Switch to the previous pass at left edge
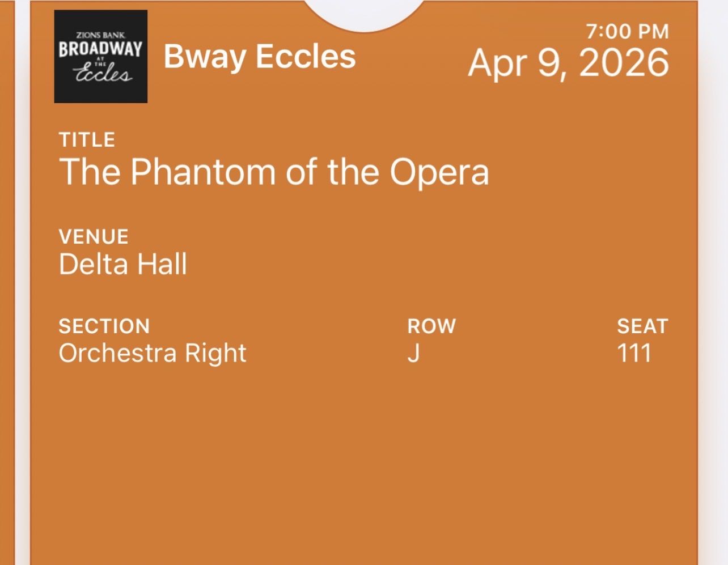Image resolution: width=728 pixels, height=565 pixels. (6, 283)
